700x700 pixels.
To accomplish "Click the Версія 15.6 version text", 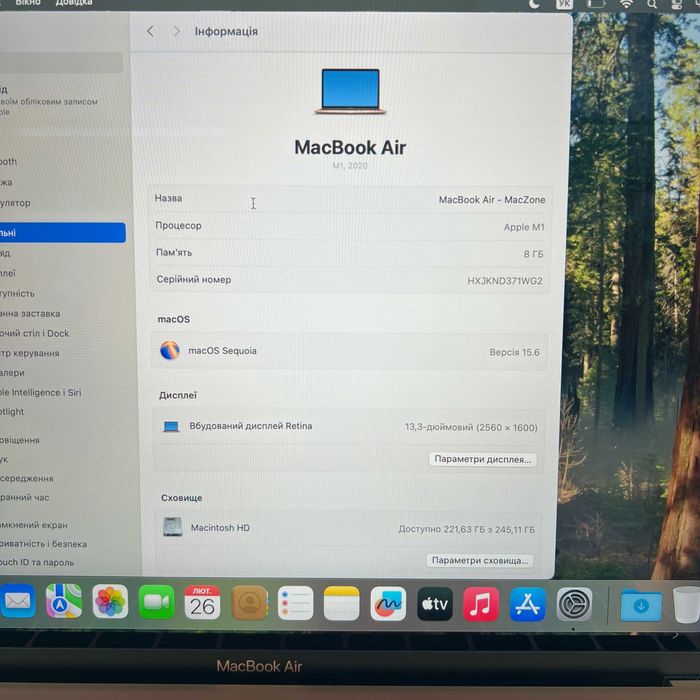I will (514, 352).
